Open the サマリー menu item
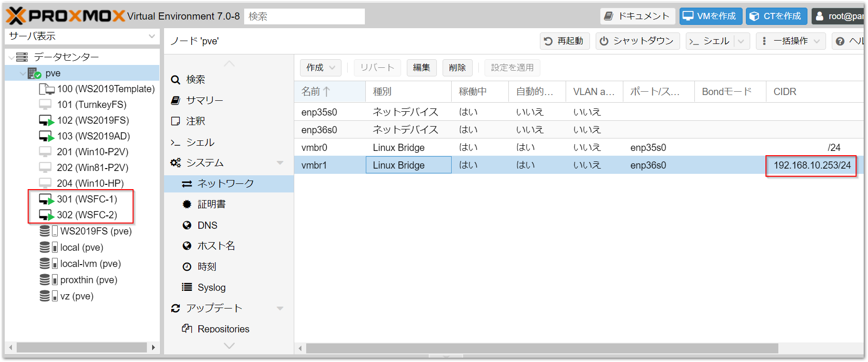This screenshot has width=868, height=362. (229, 100)
